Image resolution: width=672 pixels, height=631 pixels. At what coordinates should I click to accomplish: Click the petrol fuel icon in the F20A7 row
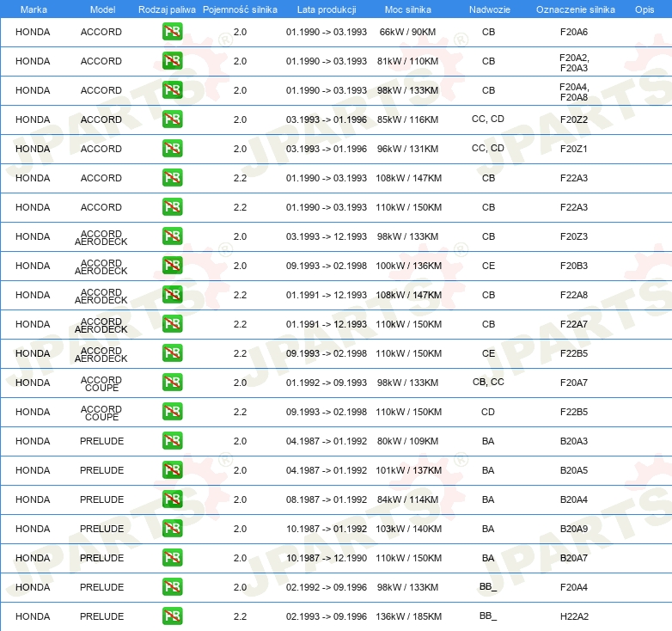172,382
